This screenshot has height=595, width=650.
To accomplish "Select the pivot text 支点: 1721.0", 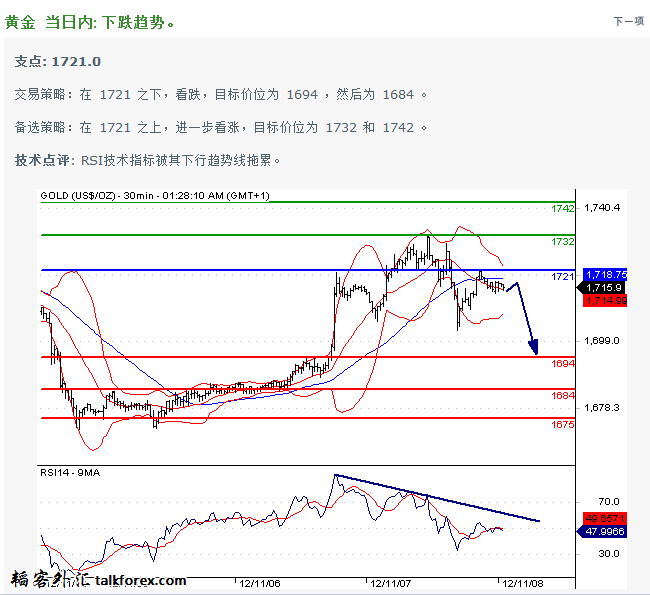I will point(58,61).
